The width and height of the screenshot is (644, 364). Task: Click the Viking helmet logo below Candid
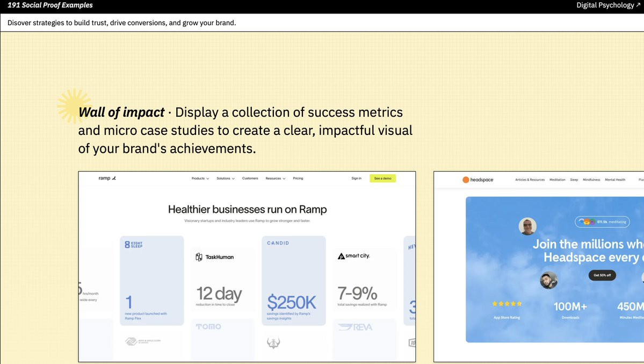click(x=273, y=342)
